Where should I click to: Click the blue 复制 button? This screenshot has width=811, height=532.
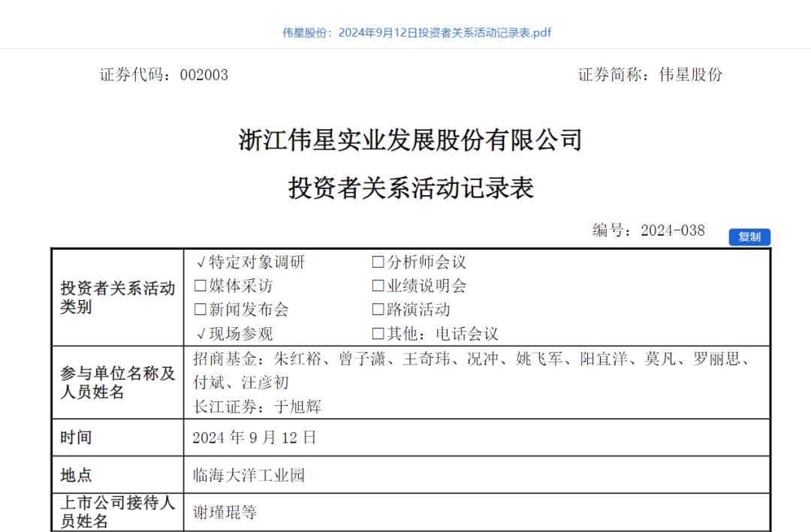point(749,236)
